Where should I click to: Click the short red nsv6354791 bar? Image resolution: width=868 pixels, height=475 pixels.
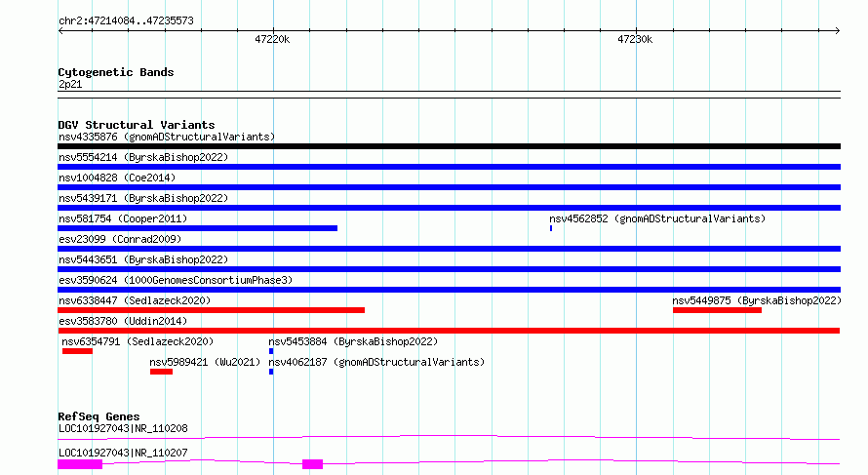(77, 351)
